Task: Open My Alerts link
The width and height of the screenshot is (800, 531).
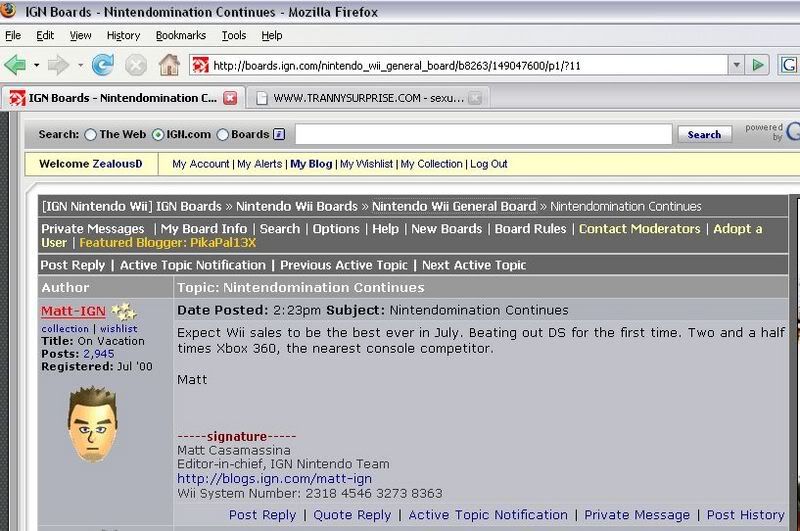Action: coord(259,164)
